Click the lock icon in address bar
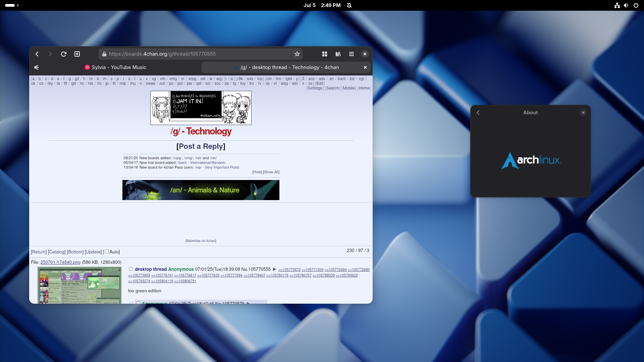The width and height of the screenshot is (644, 362). [x=104, y=54]
